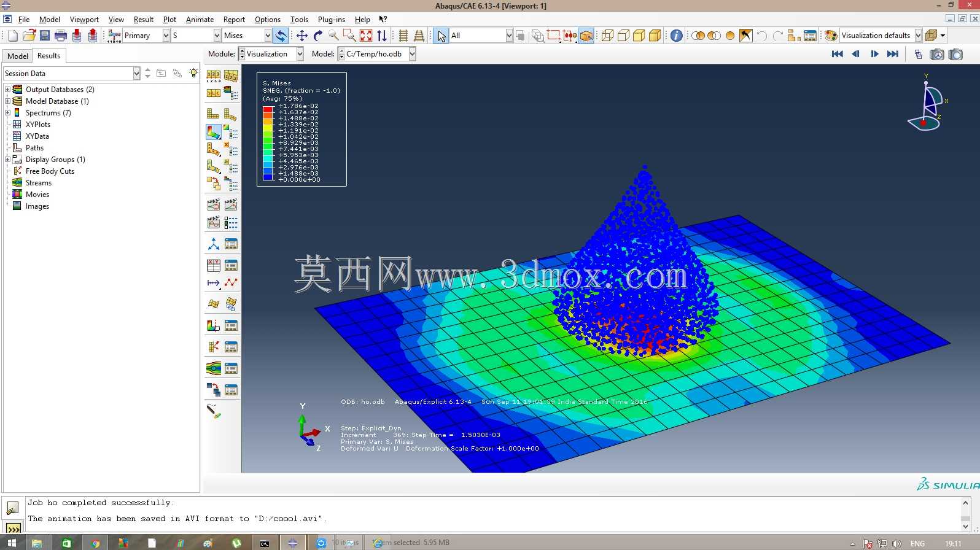The width and height of the screenshot is (980, 550).
Task: Enable filled render style
Action: pos(639,36)
